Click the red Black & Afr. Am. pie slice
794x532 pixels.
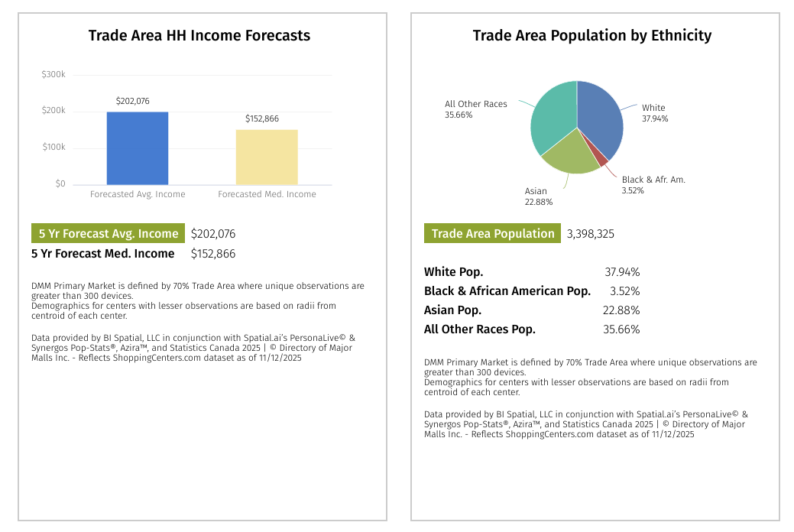[x=602, y=159]
